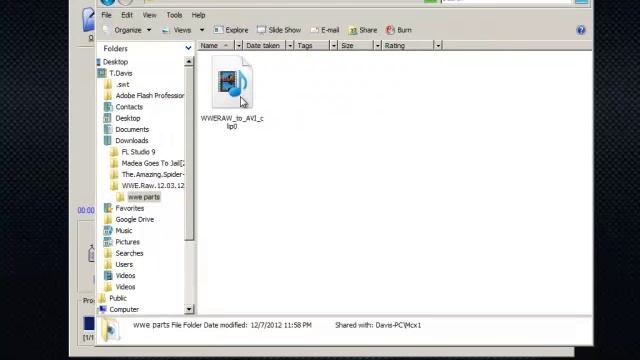Open the Madea Goes To Jail folder
Screen dimensions: 640x360
pyautogui.click(x=153, y=163)
